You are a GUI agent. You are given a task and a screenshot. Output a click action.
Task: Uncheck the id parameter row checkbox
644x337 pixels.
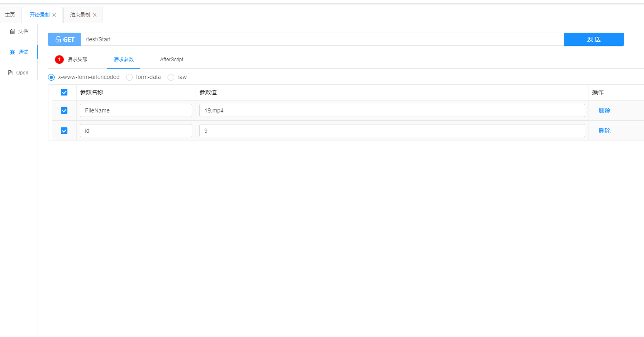click(64, 130)
